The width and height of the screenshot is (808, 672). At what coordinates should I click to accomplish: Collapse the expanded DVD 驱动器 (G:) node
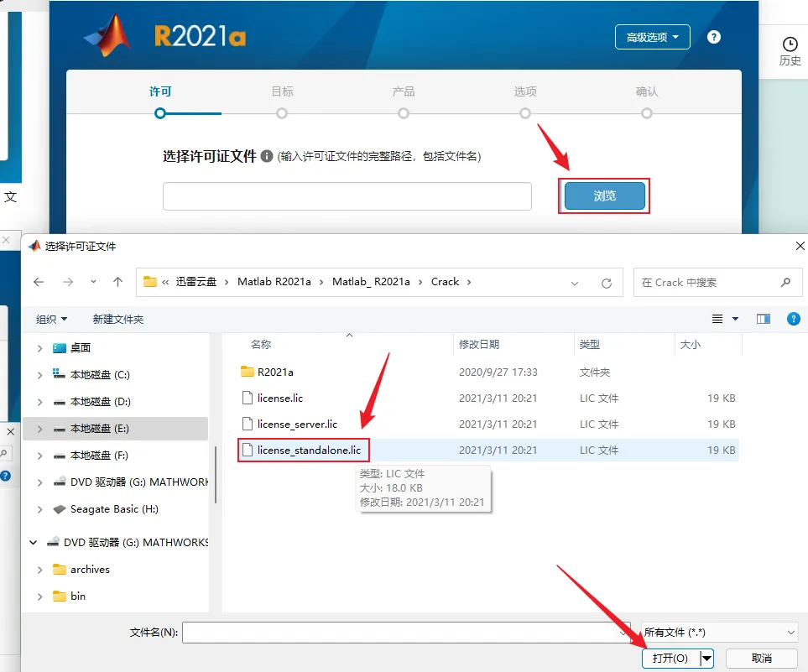coord(34,542)
